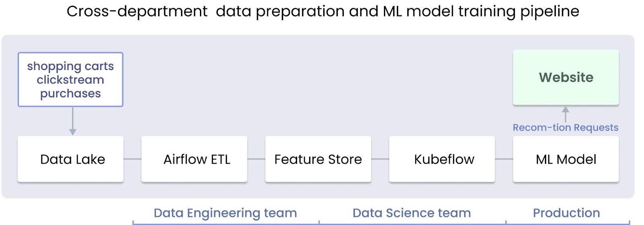This screenshot has width=644, height=225.
Task: Click connector between Airflow ETL and Feature Store
Action: pos(256,159)
